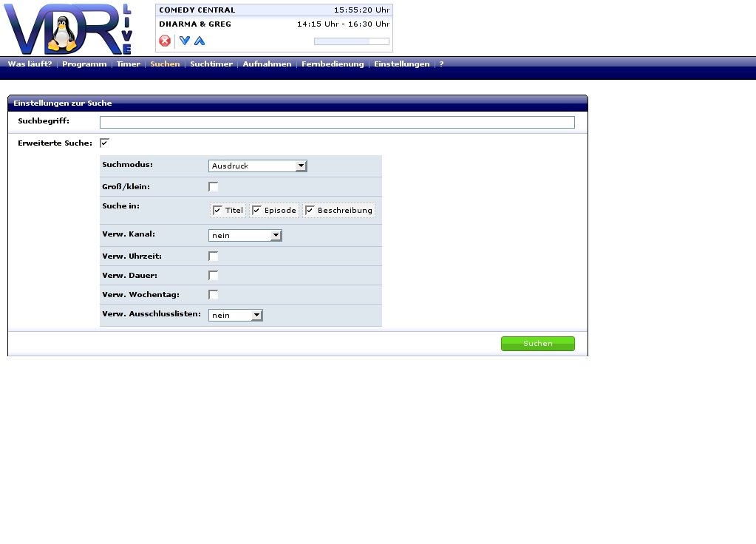Tick the Verw. Dauer checkbox
The height and width of the screenshot is (544, 756).
tap(214, 276)
